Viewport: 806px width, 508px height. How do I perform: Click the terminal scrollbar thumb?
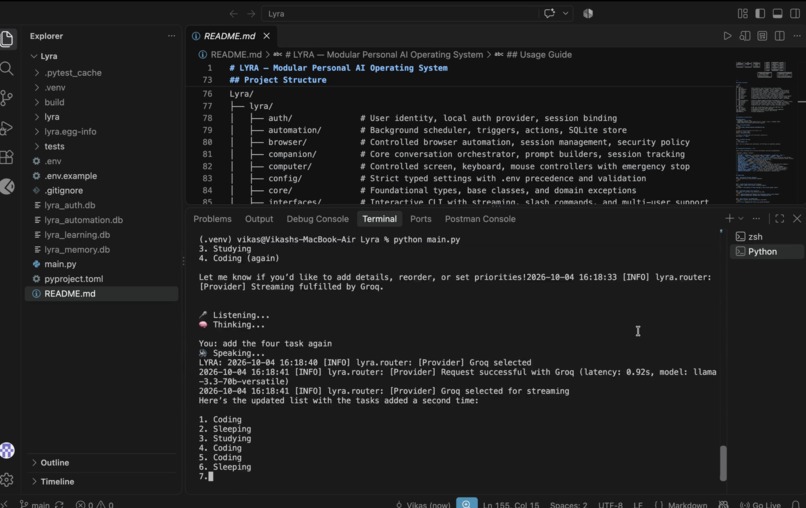click(723, 463)
